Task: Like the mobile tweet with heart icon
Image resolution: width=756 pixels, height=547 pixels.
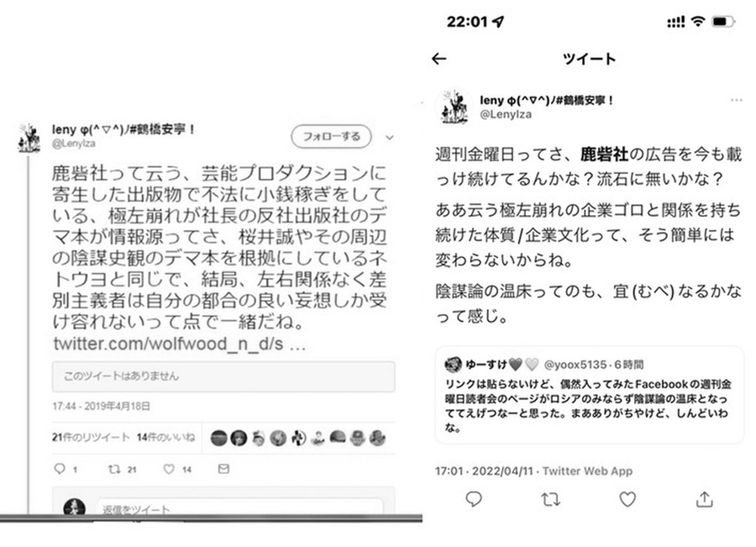Action: (627, 499)
